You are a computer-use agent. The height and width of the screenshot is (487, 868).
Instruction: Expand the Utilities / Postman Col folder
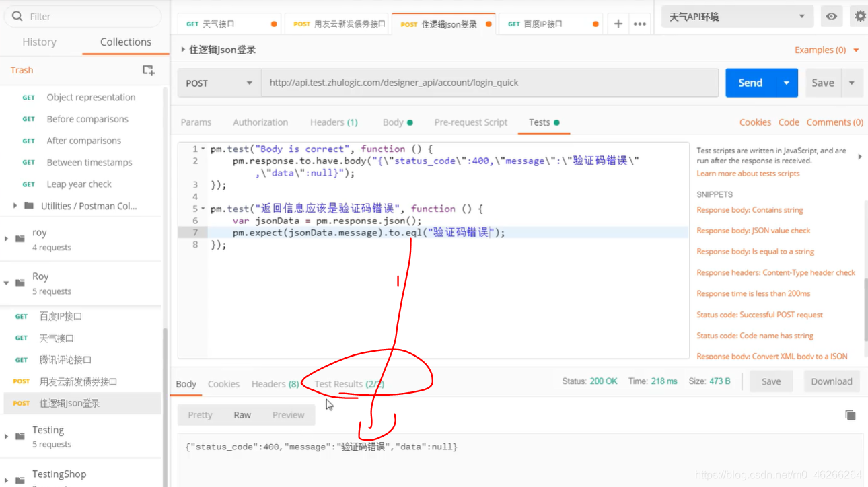(15, 206)
